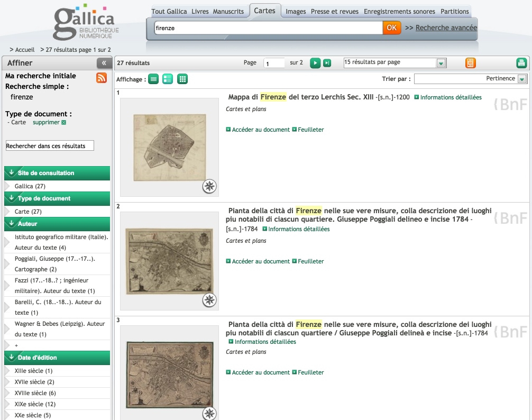Open Mappa di Firenze del terzo Lerchis title

[300, 97]
